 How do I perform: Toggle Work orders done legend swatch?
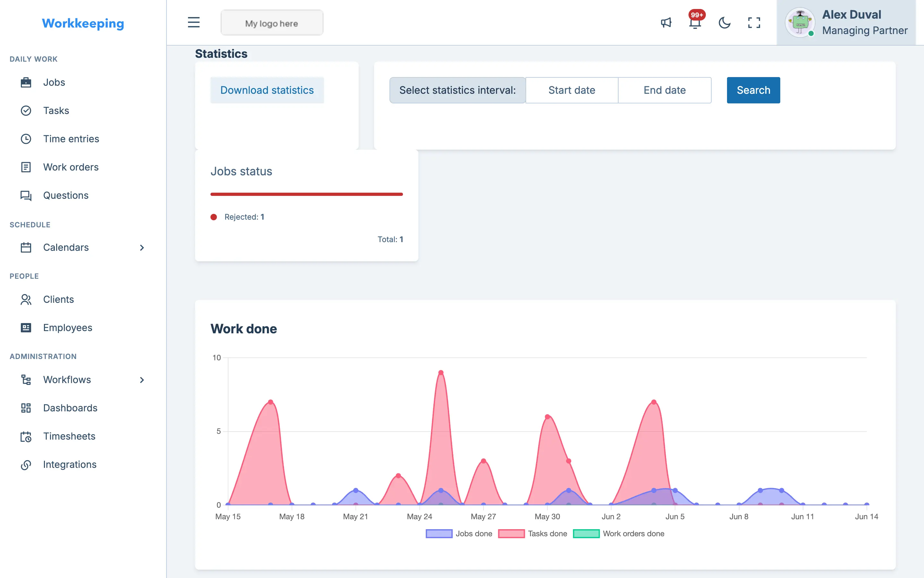[586, 534]
